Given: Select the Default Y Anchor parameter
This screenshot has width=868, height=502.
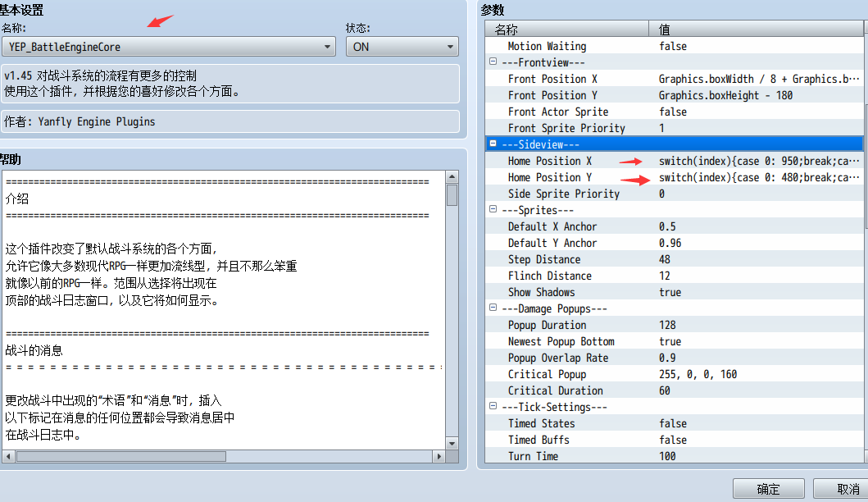Looking at the screenshot, I should coord(675,243).
